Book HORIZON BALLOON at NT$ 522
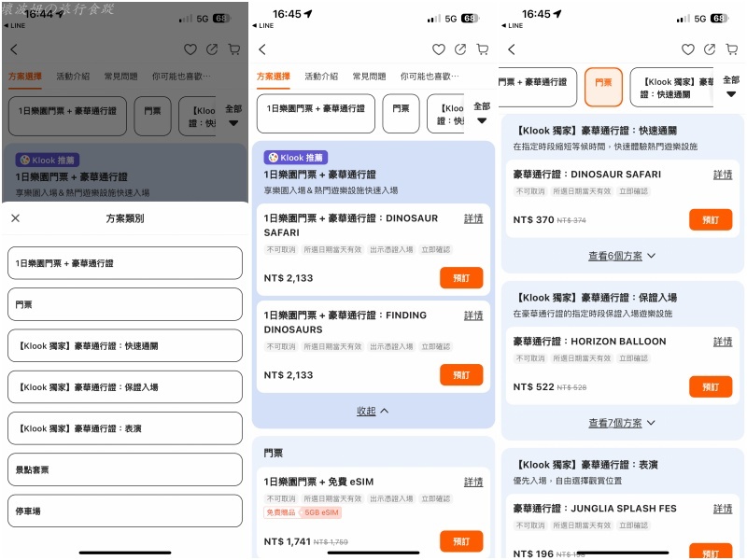 (711, 387)
